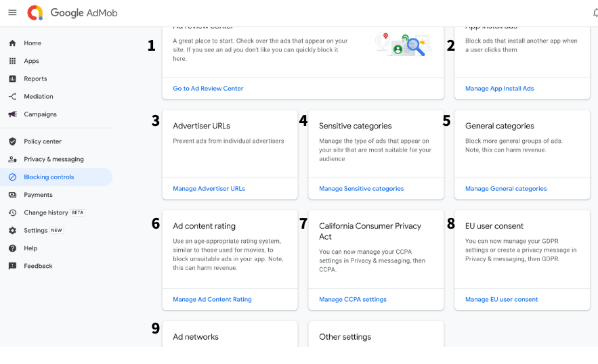Click the notifications bell icon
This screenshot has width=598, height=364.
(x=595, y=13)
